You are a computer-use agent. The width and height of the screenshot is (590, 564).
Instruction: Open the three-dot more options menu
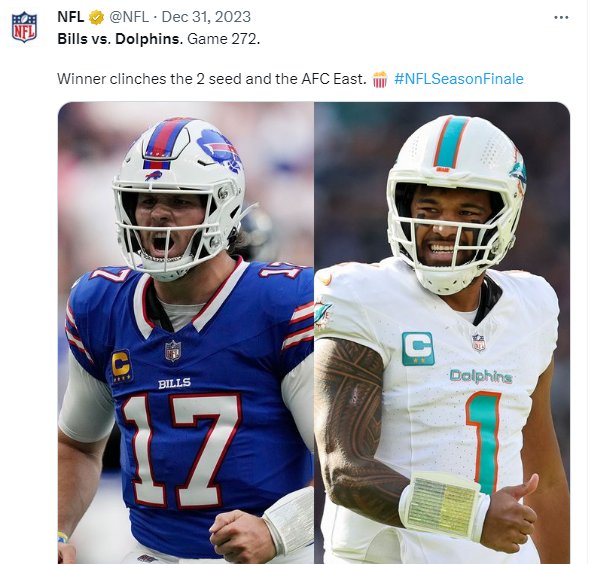(561, 17)
